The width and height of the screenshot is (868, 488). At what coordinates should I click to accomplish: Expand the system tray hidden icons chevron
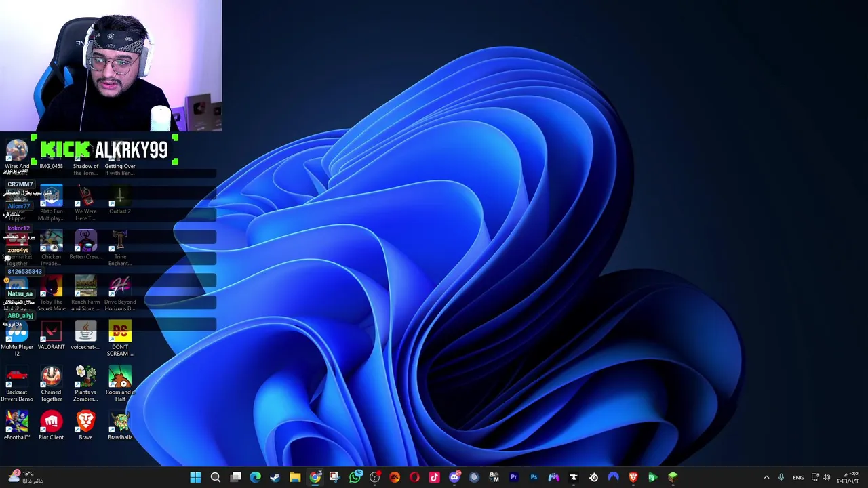(x=766, y=477)
